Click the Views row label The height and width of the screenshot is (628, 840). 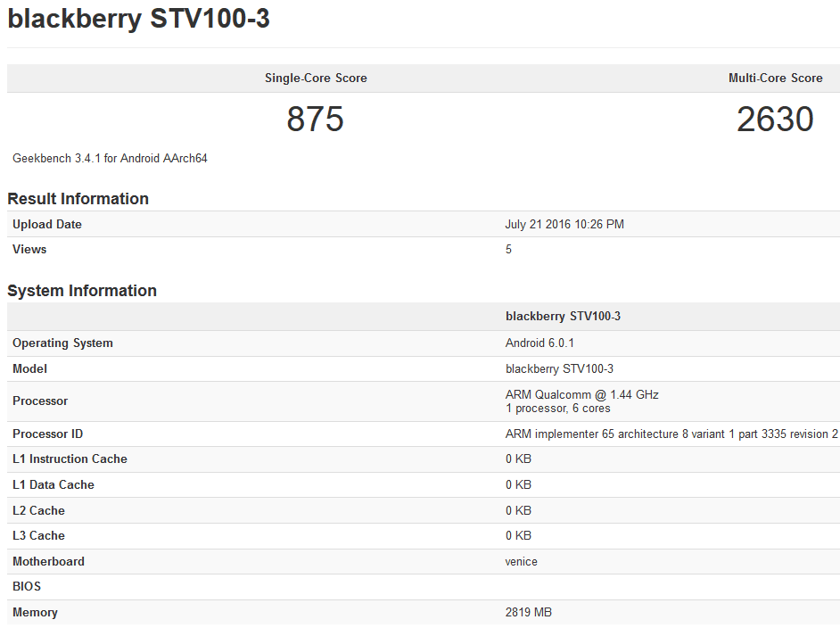[29, 250]
